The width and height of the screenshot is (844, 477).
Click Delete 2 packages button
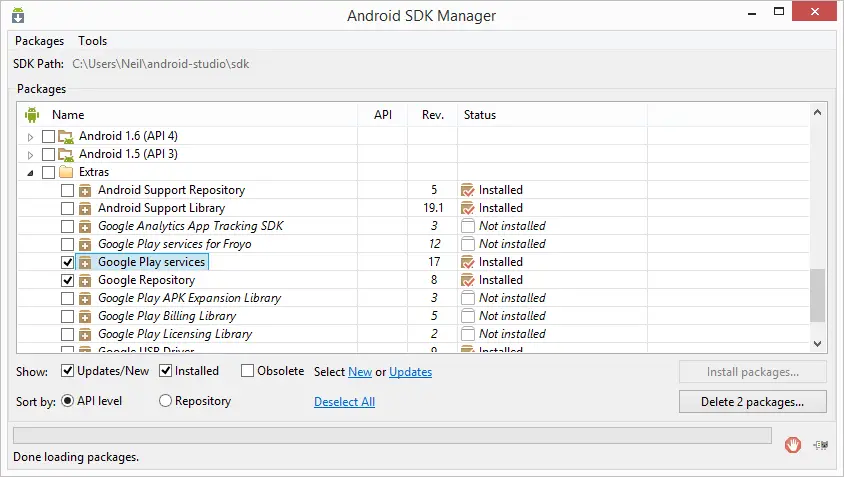click(x=752, y=402)
